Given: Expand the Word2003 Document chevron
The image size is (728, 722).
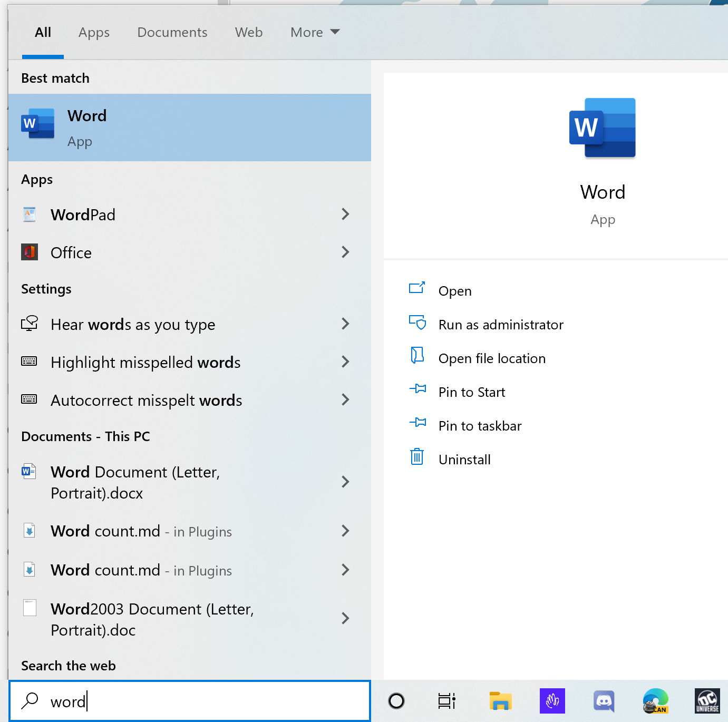Looking at the screenshot, I should tap(345, 618).
